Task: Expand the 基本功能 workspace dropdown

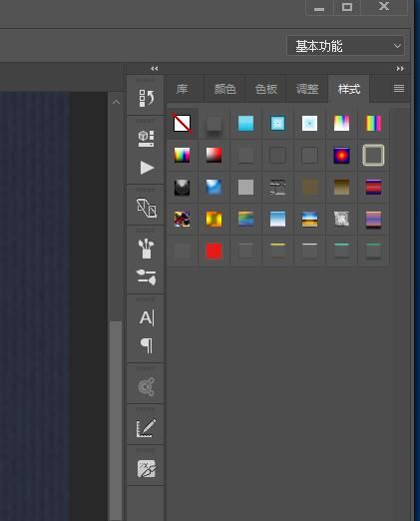Action: pyautogui.click(x=345, y=46)
